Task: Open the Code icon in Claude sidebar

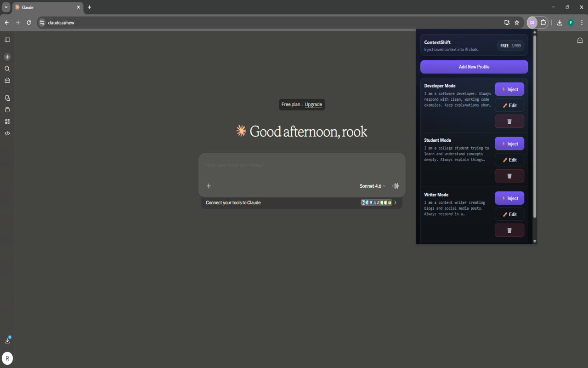Action: click(7, 133)
